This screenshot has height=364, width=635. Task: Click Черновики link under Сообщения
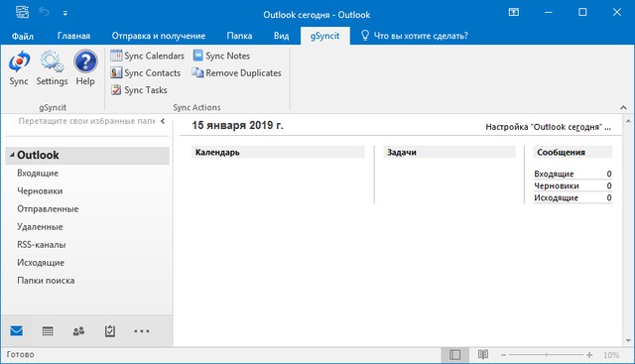click(557, 185)
